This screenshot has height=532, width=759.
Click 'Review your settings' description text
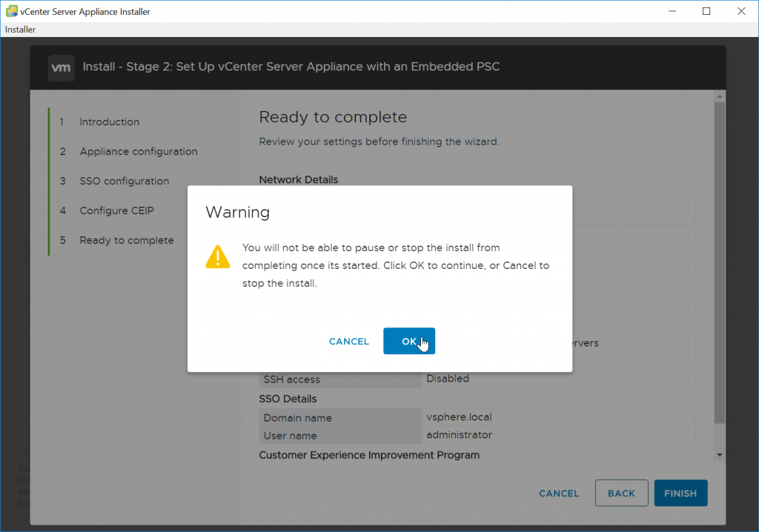379,142
